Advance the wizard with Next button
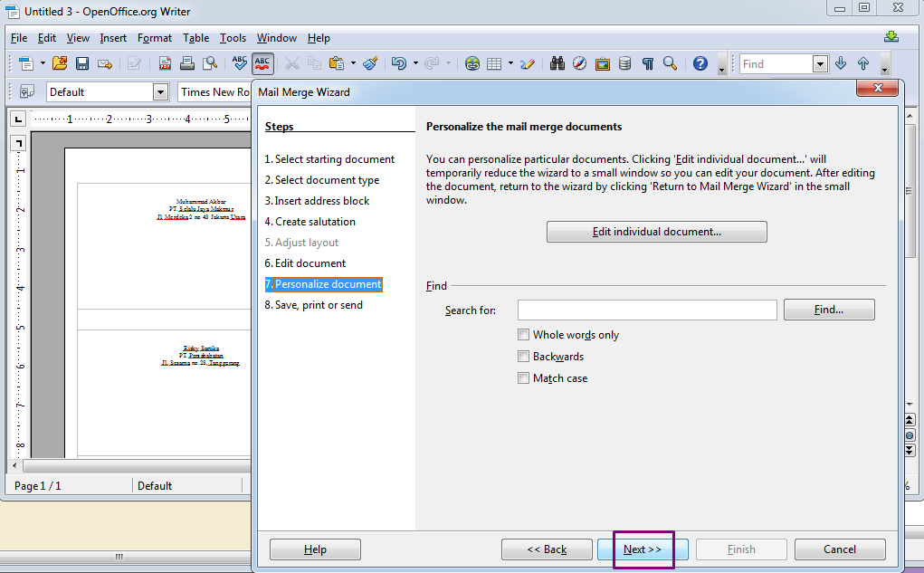924x573 pixels. pyautogui.click(x=643, y=549)
